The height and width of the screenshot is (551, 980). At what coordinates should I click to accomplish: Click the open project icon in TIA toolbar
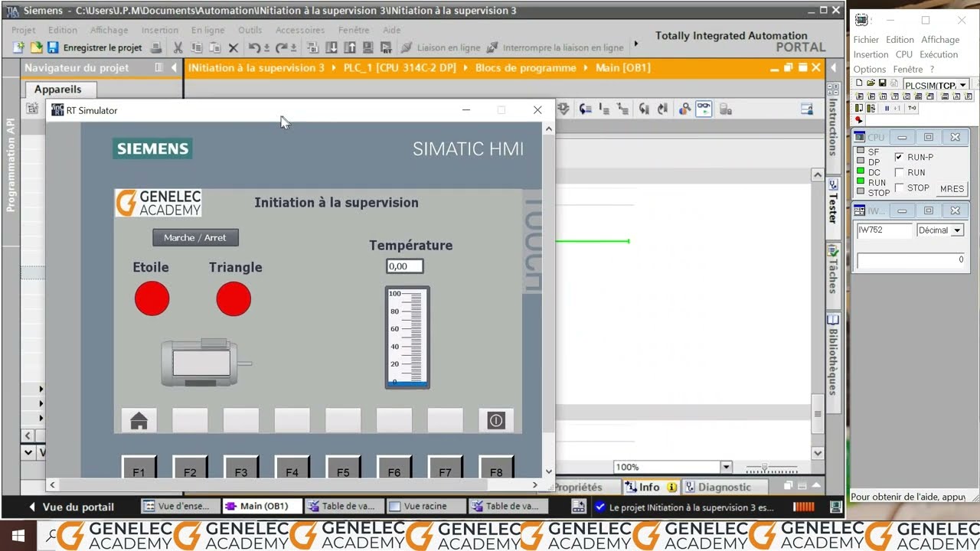36,47
